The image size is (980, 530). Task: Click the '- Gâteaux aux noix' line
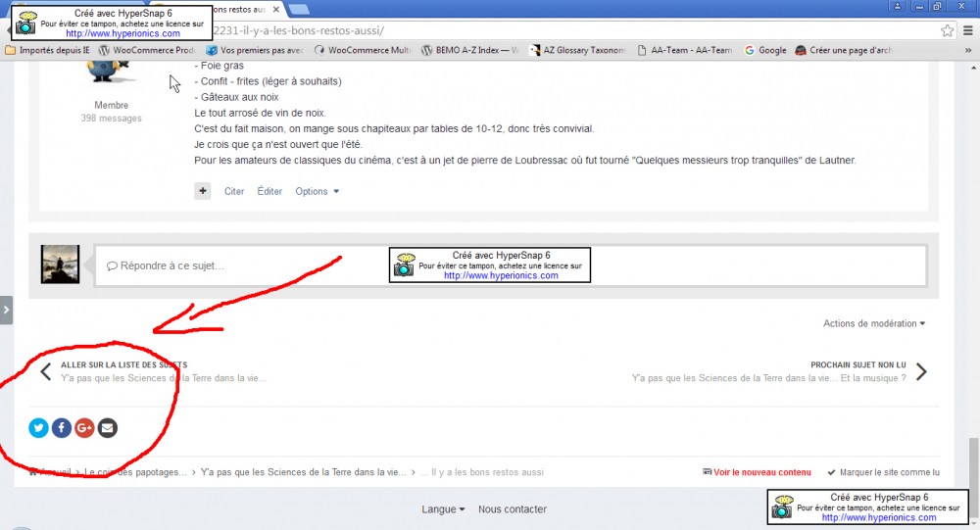[237, 97]
